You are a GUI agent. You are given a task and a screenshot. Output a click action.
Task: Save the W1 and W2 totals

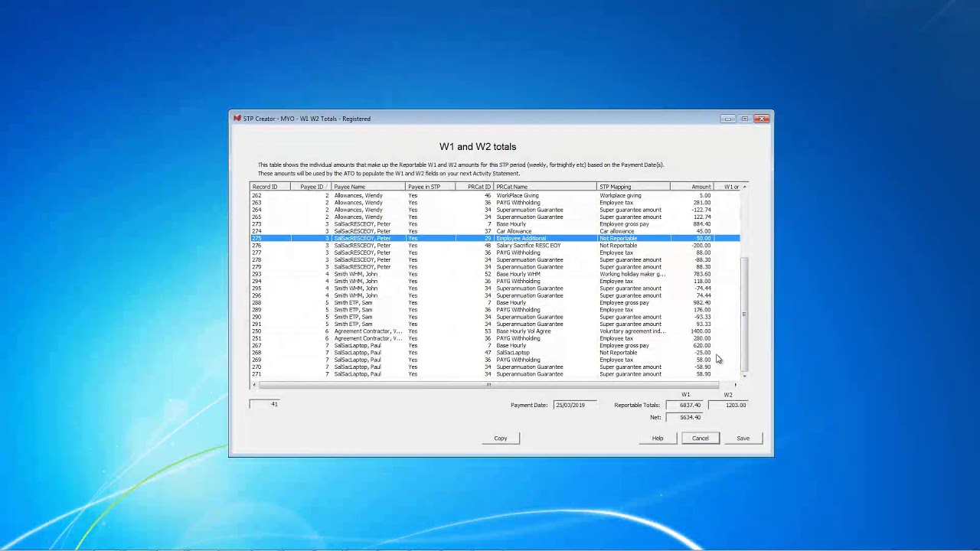(743, 439)
